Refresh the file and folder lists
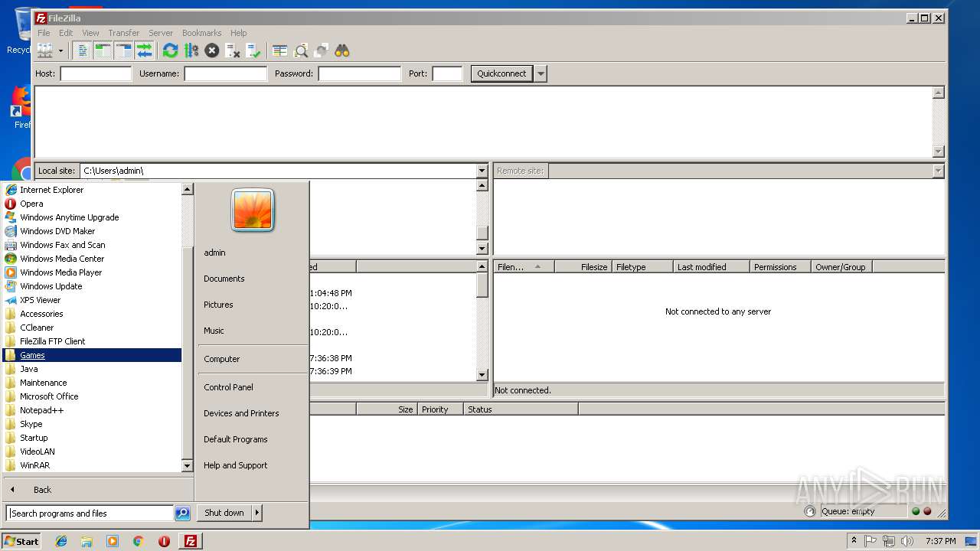Image resolution: width=980 pixels, height=551 pixels. [170, 51]
